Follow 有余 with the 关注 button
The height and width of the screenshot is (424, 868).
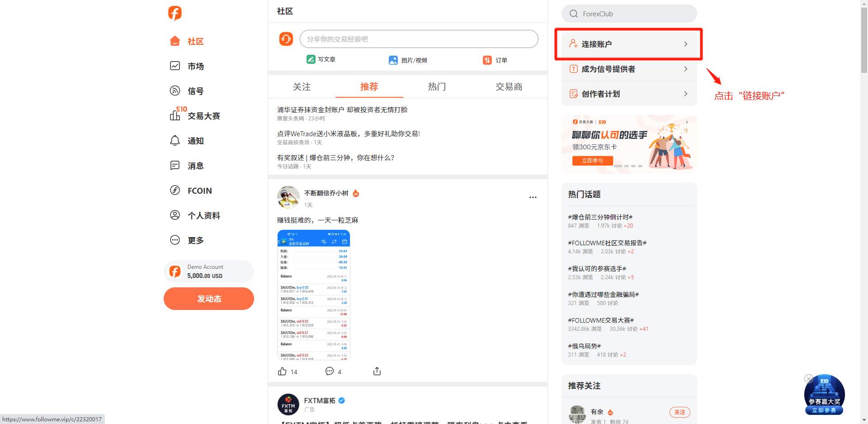click(x=679, y=412)
